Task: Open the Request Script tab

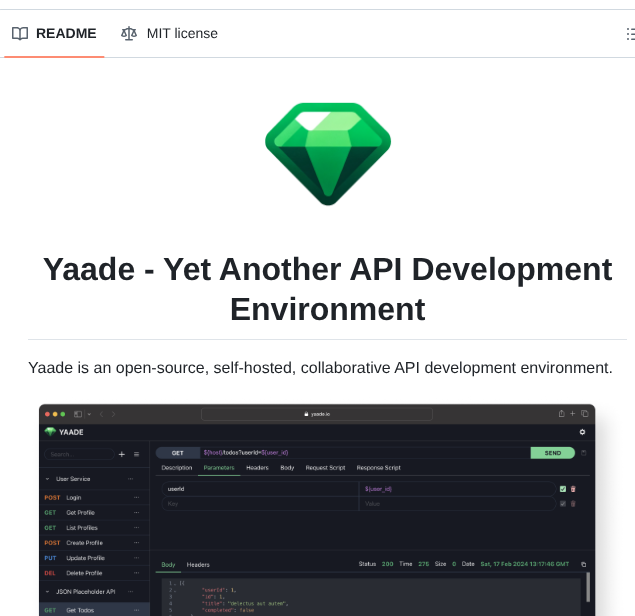Action: point(325,468)
